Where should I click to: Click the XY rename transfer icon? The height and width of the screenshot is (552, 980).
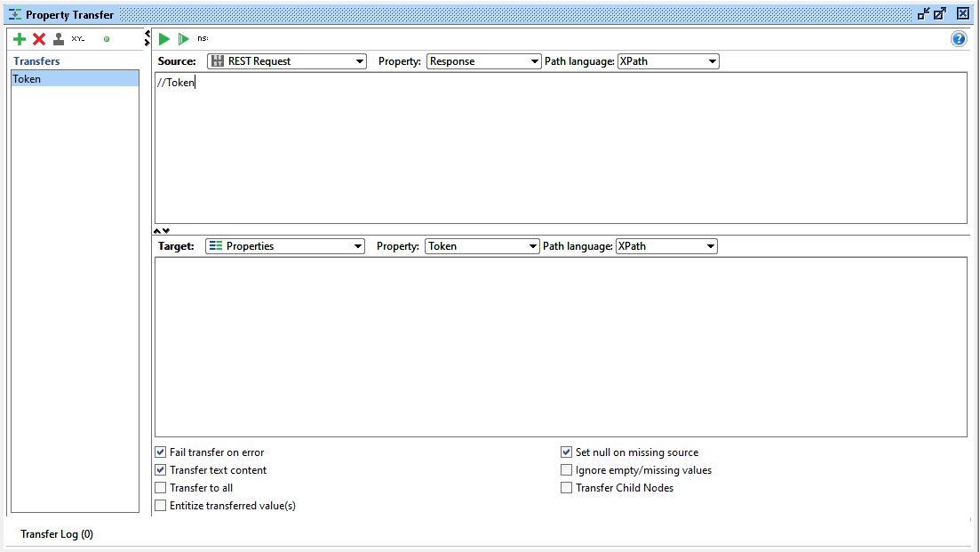[78, 39]
